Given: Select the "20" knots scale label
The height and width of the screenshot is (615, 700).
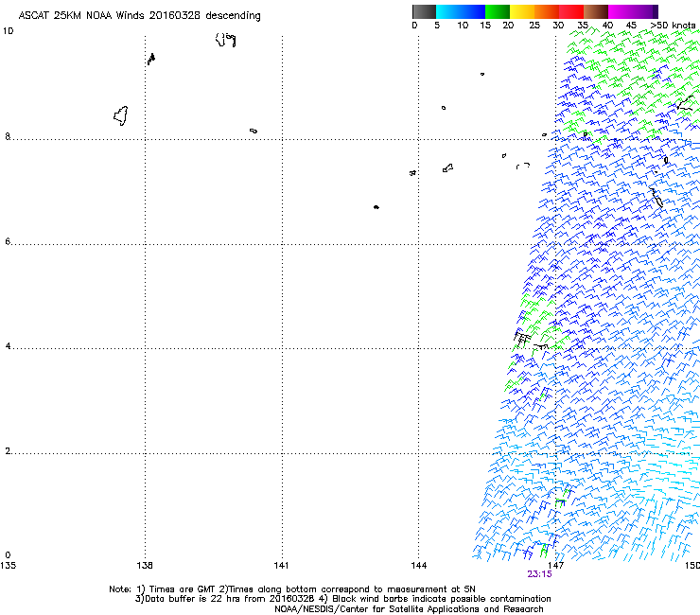Looking at the screenshot, I should (x=508, y=26).
